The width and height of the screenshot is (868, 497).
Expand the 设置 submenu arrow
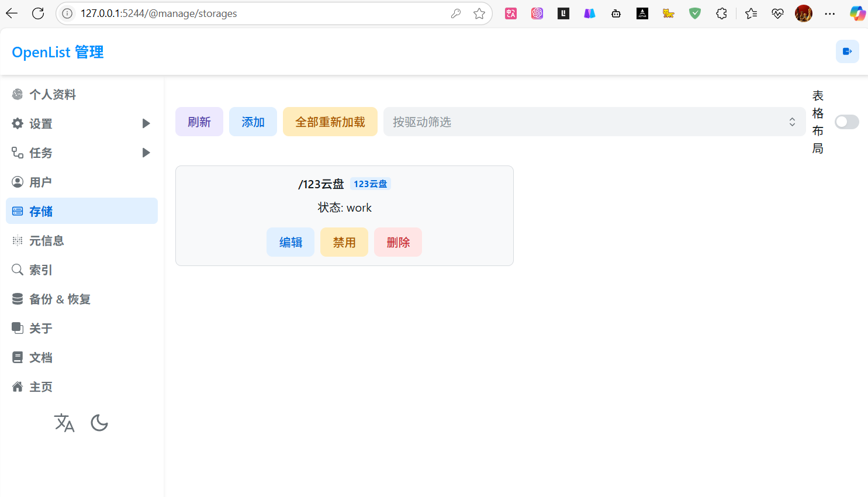pyautogui.click(x=146, y=123)
